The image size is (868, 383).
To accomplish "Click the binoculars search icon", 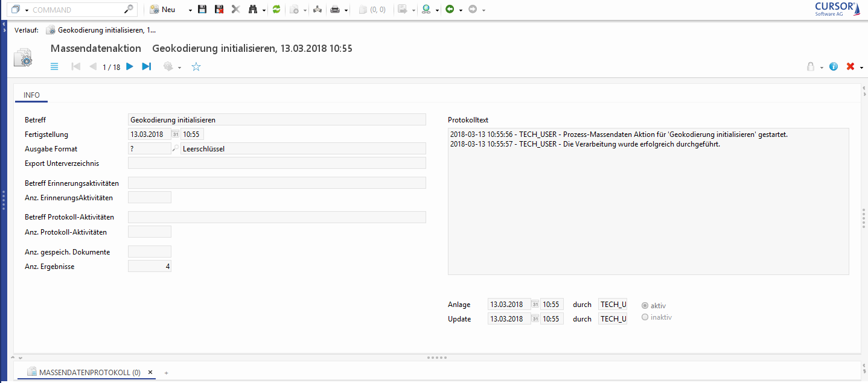I will (x=254, y=10).
